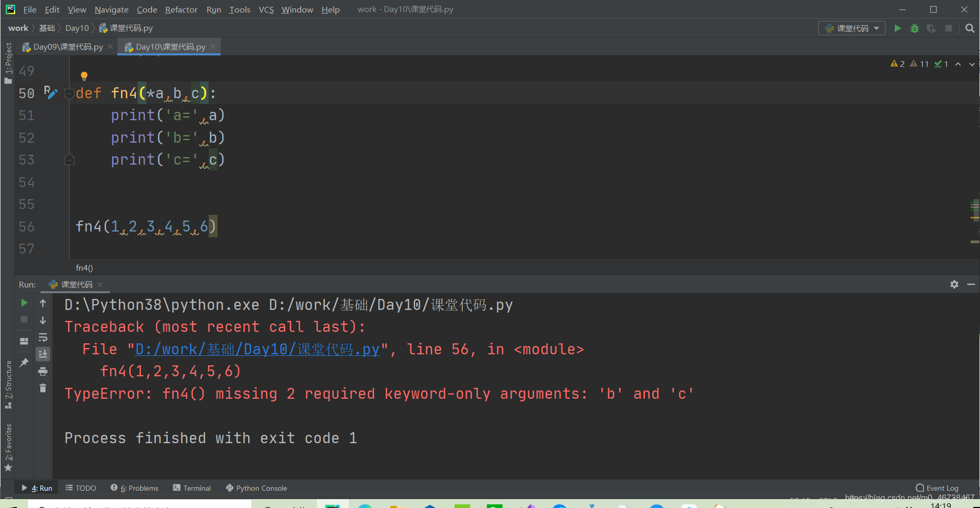Viewport: 980px width, 508px height.
Task: Click Day10 breadcrumb folder
Action: click(77, 28)
